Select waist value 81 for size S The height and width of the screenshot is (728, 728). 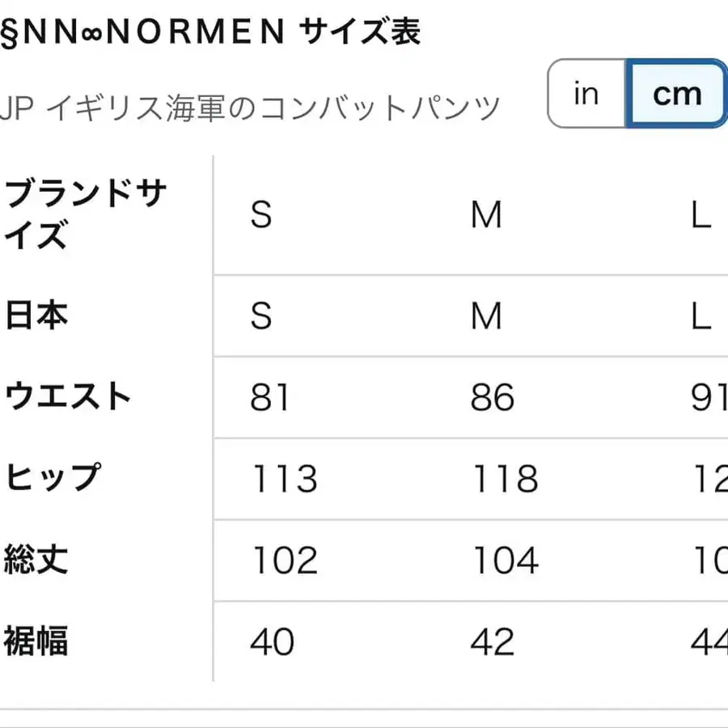click(x=271, y=397)
